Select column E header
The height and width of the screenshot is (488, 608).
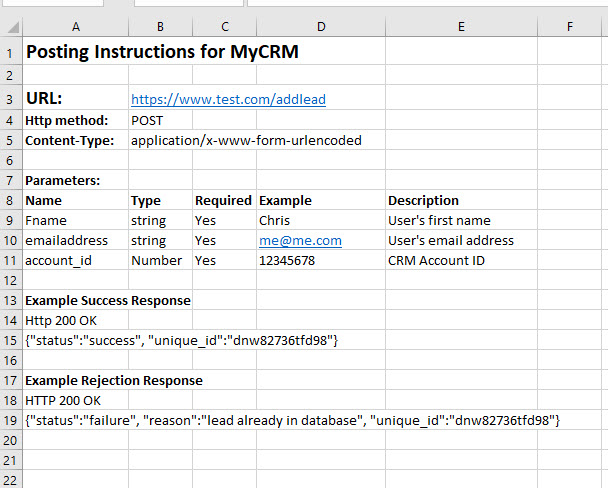point(461,27)
